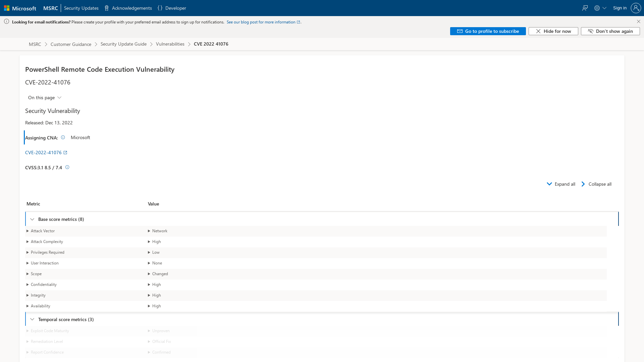Open Security Updates menu

click(81, 8)
